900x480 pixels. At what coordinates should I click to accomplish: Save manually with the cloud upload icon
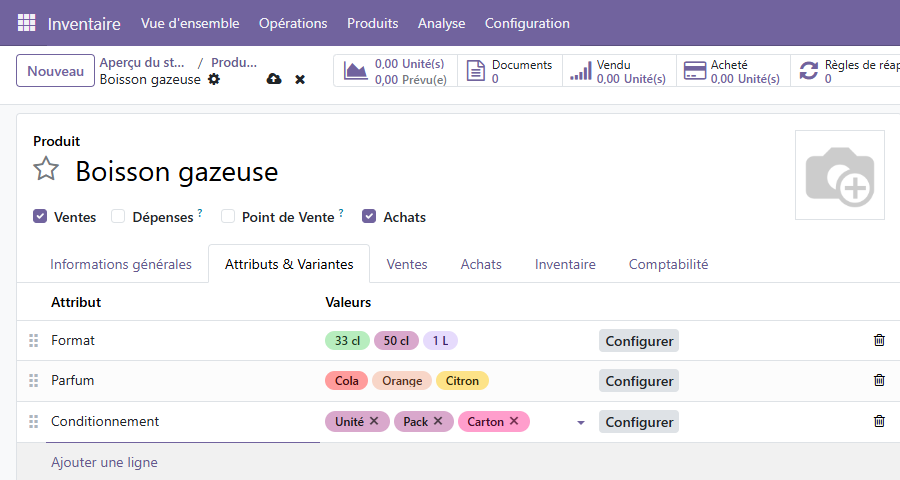(274, 79)
